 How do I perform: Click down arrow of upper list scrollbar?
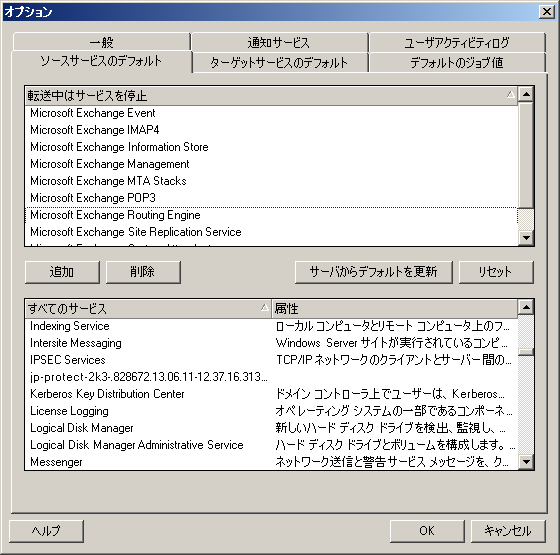526,238
